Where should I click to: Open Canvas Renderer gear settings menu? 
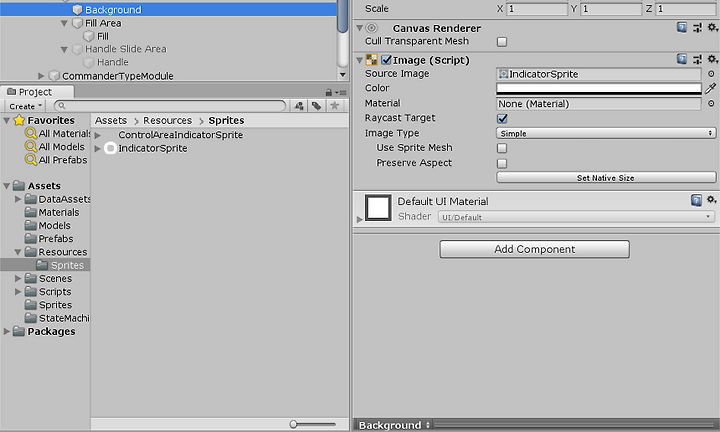coord(712,28)
